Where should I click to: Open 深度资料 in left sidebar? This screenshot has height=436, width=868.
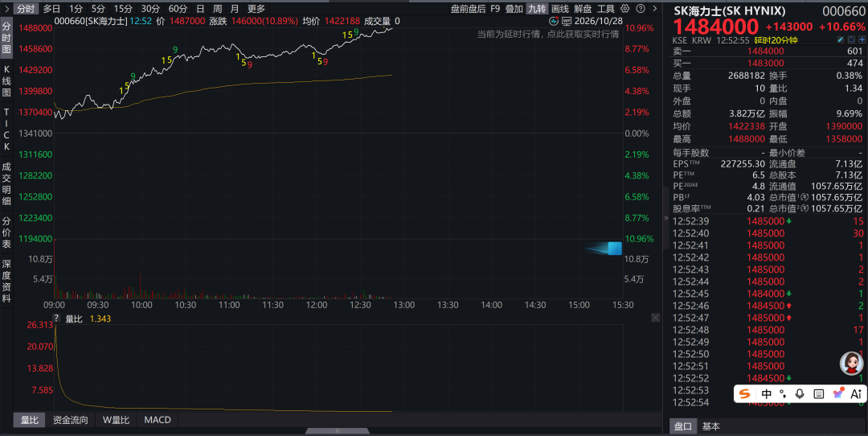point(6,281)
